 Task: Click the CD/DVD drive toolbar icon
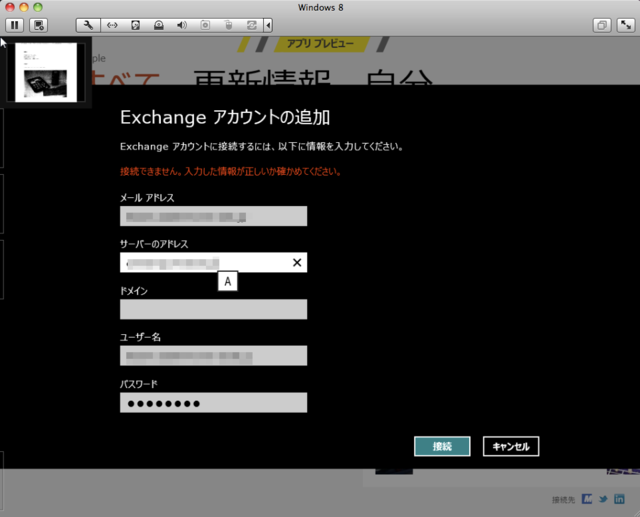coord(159,25)
